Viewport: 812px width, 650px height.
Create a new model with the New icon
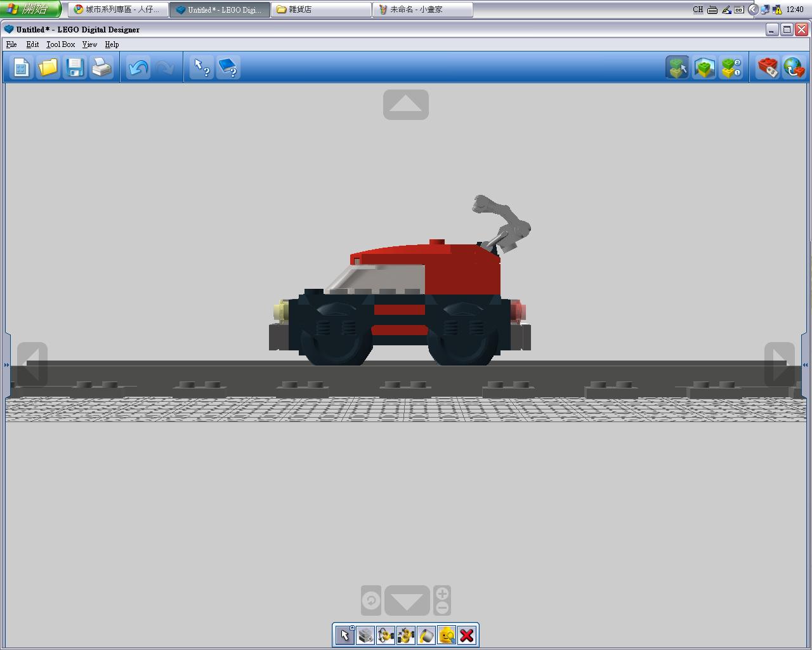tap(21, 67)
